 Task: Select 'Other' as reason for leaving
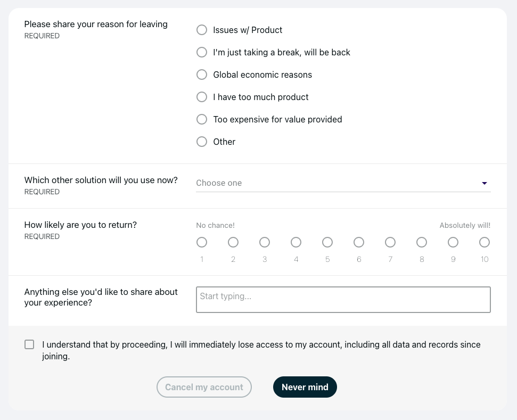202,142
